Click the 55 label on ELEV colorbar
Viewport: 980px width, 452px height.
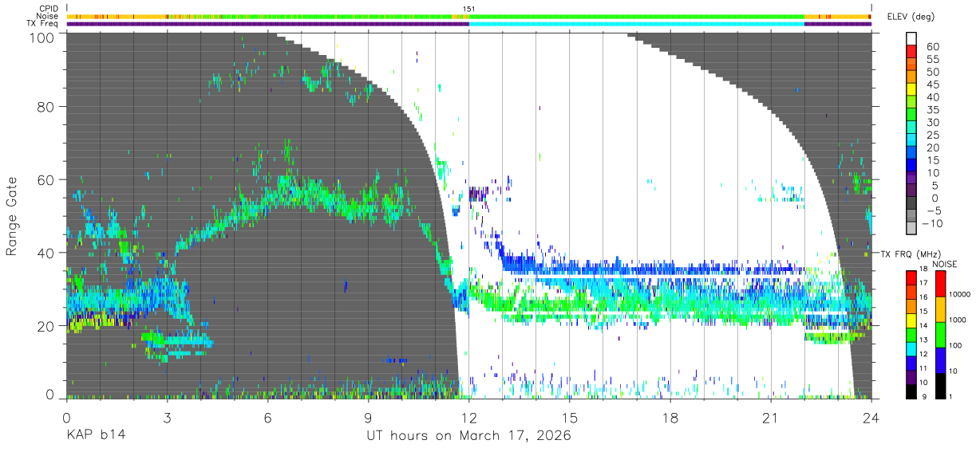pyautogui.click(x=931, y=59)
